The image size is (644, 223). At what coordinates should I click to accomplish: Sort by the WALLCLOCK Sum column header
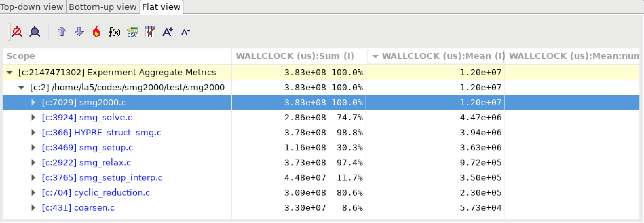pos(295,56)
